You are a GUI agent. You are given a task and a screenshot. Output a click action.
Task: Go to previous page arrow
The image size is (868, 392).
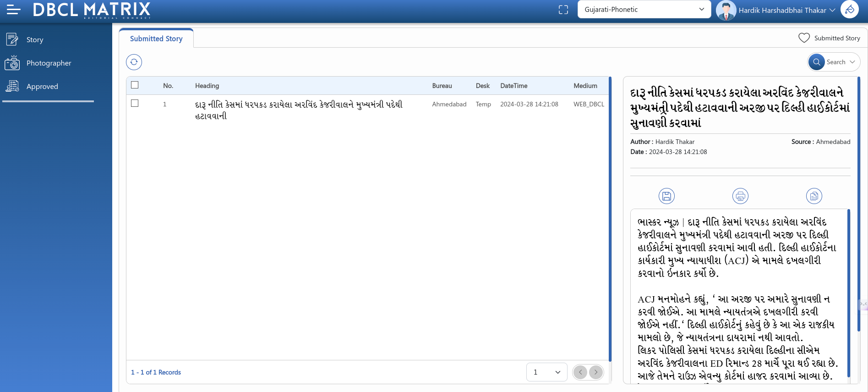click(x=580, y=372)
